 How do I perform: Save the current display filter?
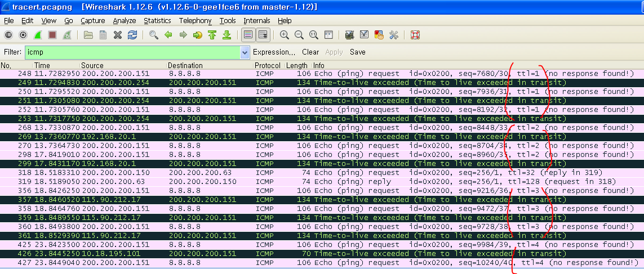pyautogui.click(x=358, y=52)
